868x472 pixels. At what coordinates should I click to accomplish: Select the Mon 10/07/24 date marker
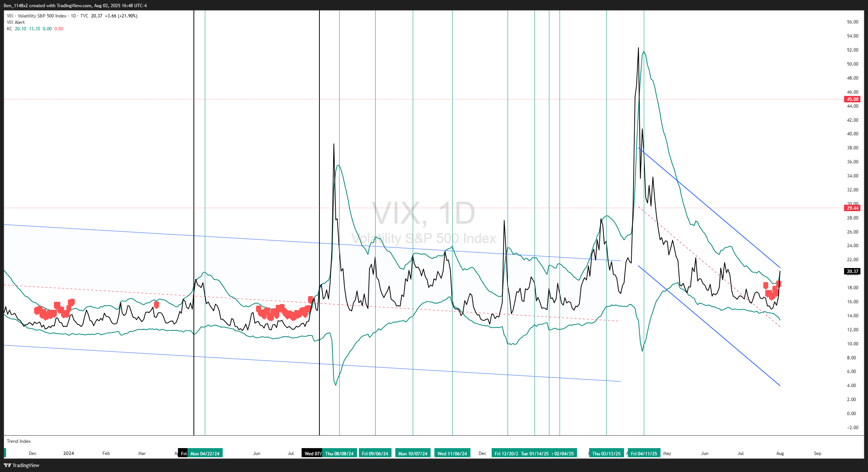point(412,453)
